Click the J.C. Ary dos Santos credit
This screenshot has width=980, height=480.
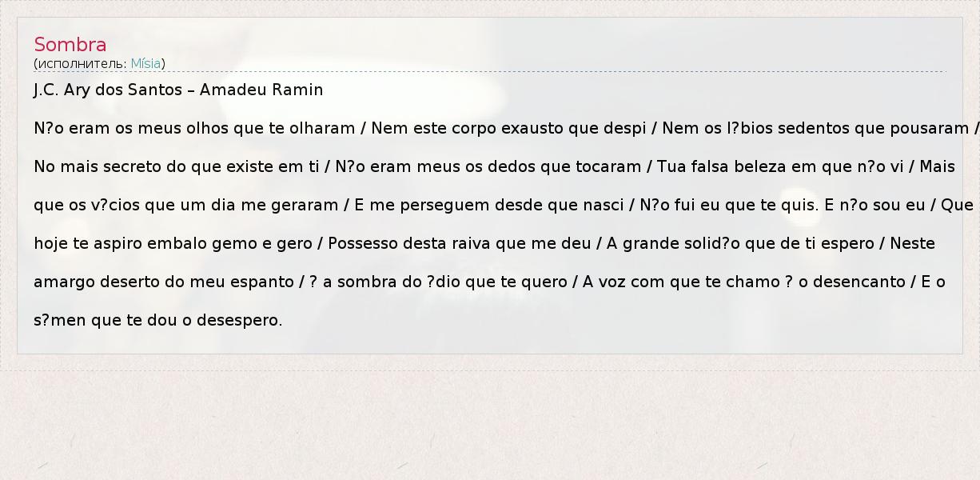[x=107, y=90]
